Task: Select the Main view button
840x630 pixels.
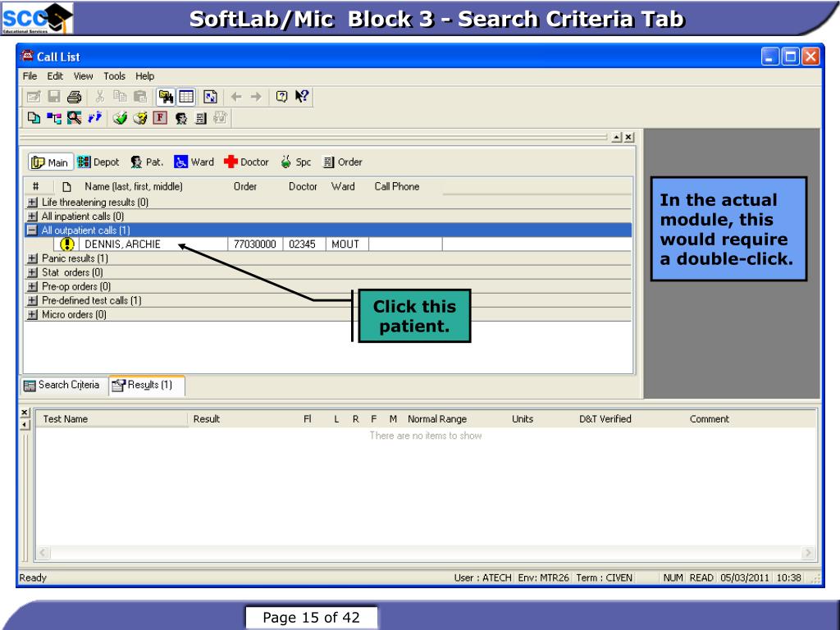Action: point(50,162)
